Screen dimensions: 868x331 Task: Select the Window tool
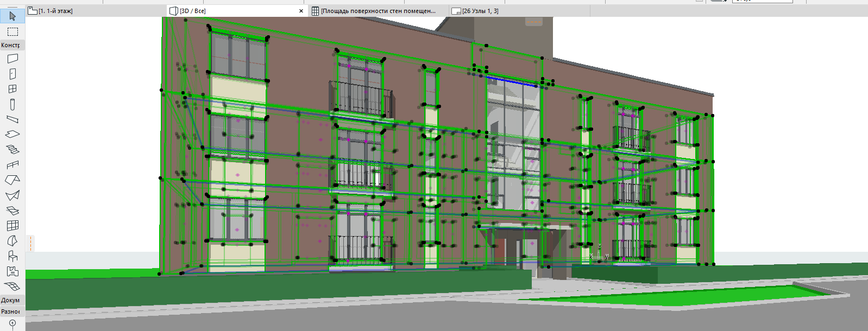pyautogui.click(x=12, y=89)
